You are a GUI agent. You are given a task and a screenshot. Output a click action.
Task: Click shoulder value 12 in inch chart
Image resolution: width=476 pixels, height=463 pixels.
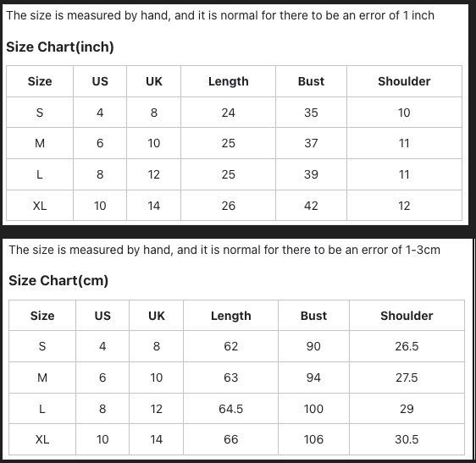[404, 206]
